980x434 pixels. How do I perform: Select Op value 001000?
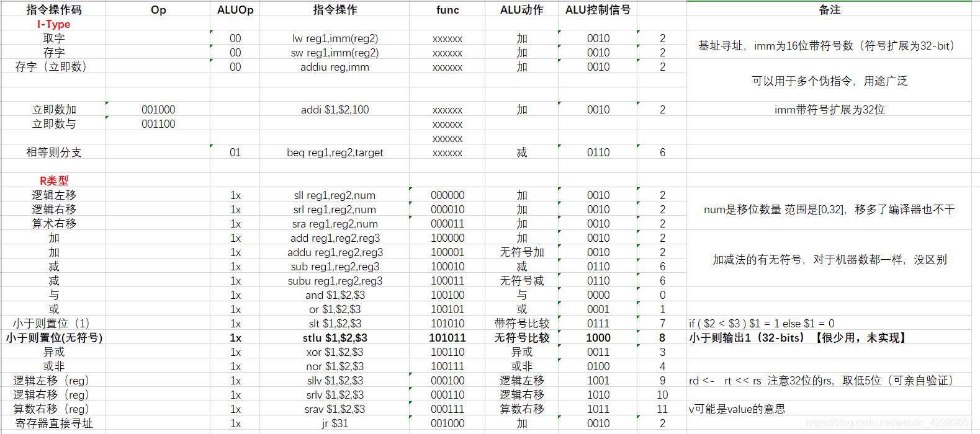click(158, 110)
